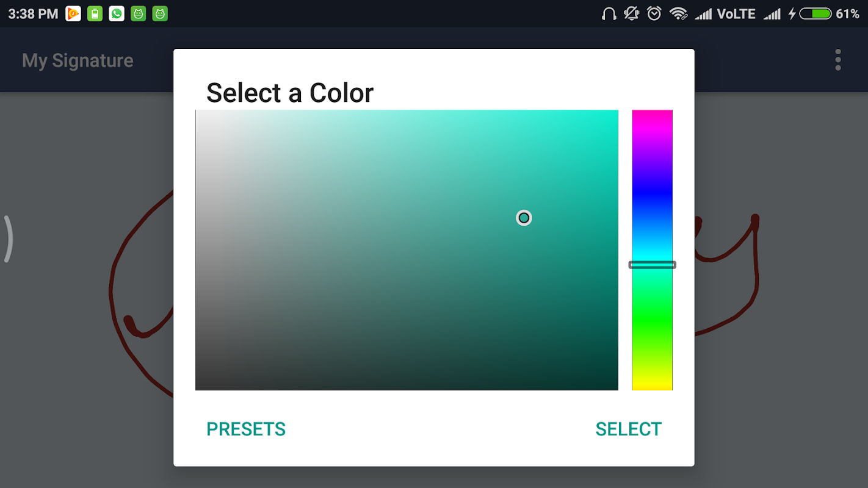Pick yellow at bottom of hue bar
The width and height of the screenshot is (868, 488).
click(652, 386)
